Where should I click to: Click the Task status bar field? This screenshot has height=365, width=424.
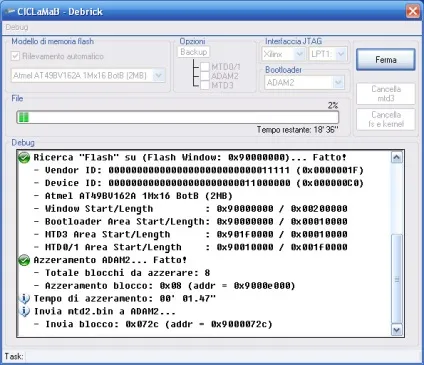point(223,356)
